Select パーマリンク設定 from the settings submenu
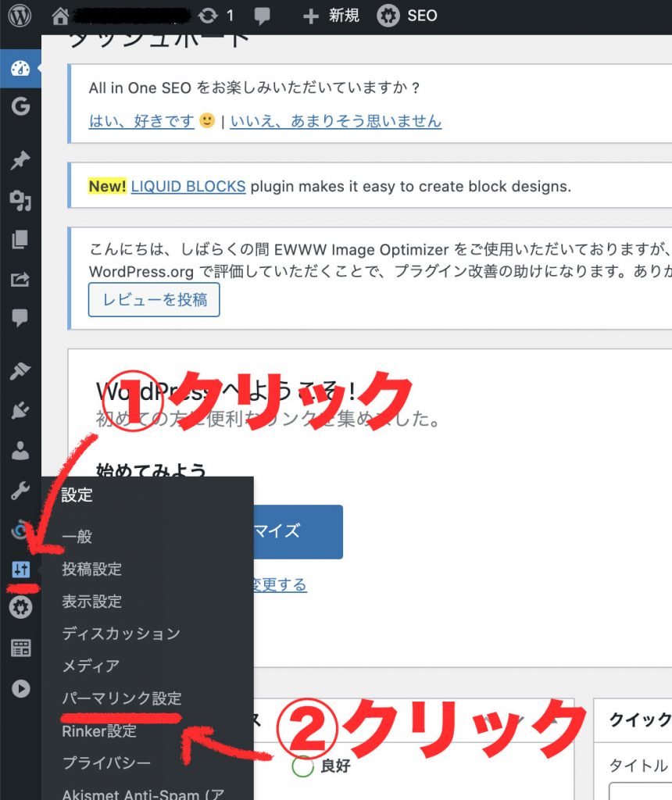This screenshot has width=672, height=800. click(122, 698)
